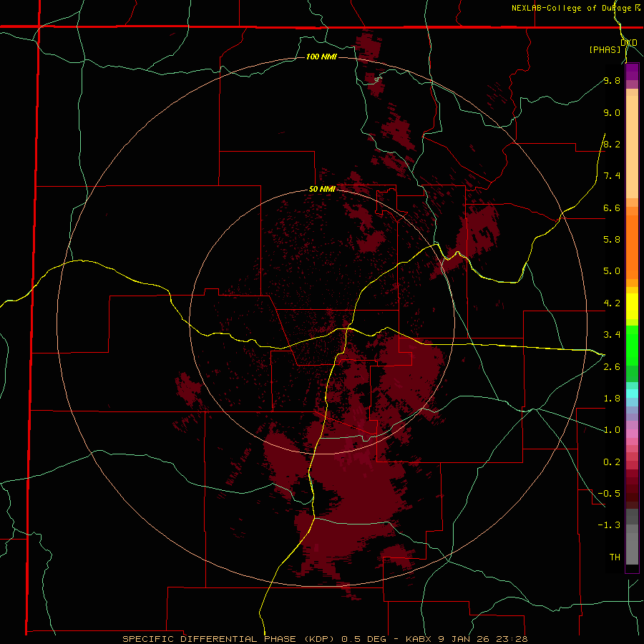Select the 6.6 value on the color scale
The width and height of the screenshot is (644, 644).
[612, 208]
